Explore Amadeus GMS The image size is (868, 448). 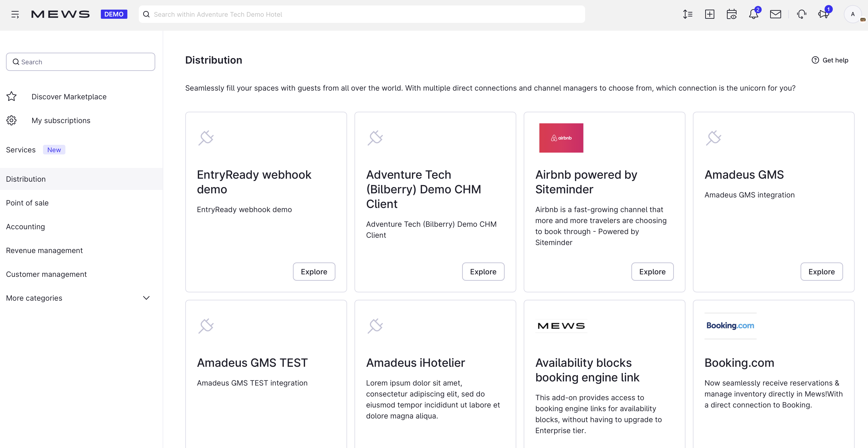[x=822, y=271]
